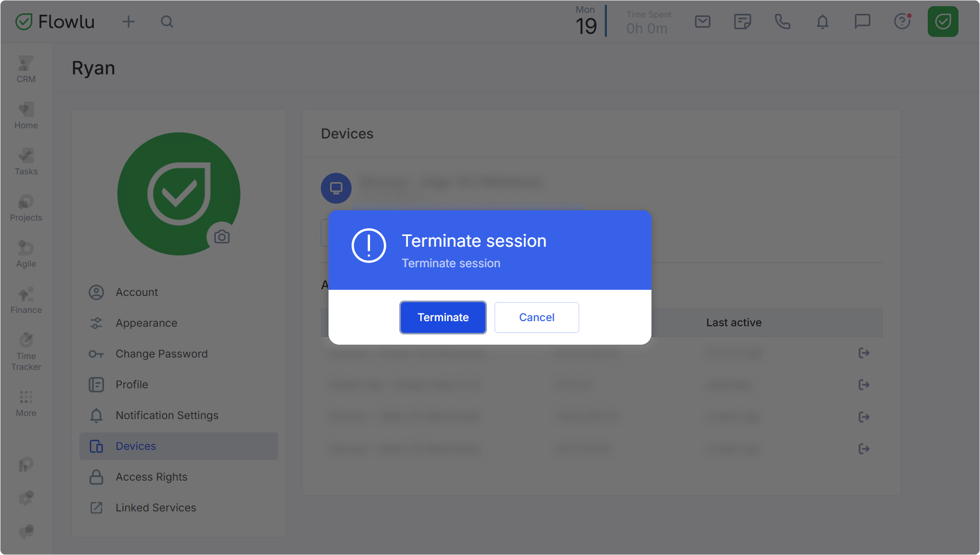Open Linked Services section
The width and height of the screenshot is (980, 555).
pyautogui.click(x=155, y=508)
